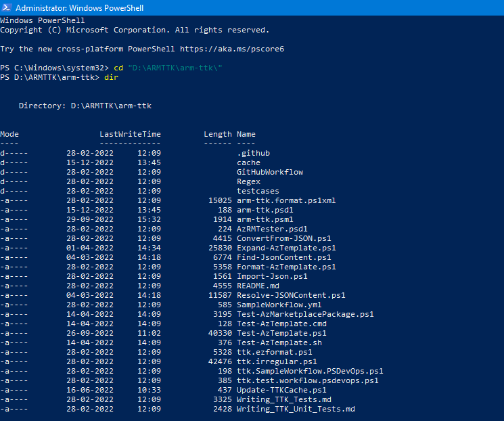Click the Writing_TTK_Unit_Tests.md file name
Screen dimensions: 504x421
[296, 409]
